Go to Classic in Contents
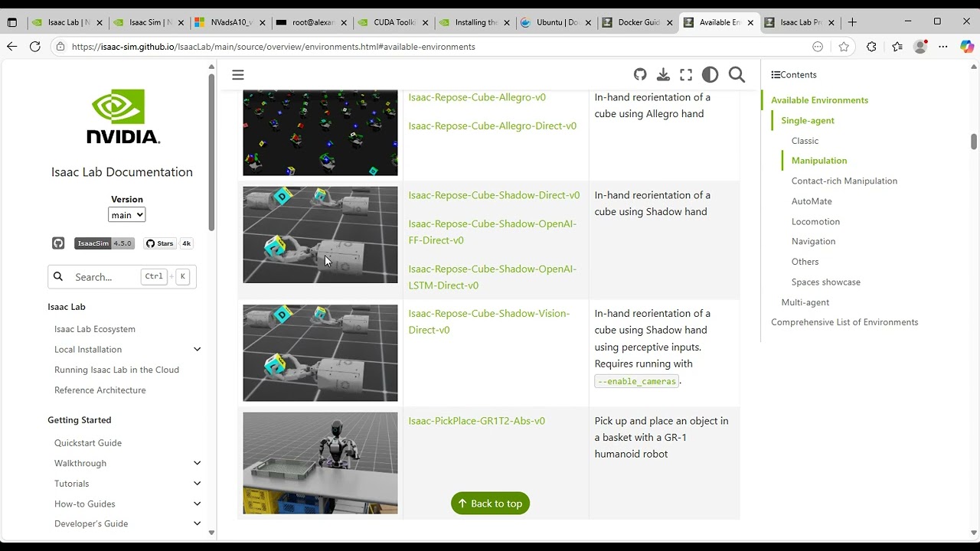The height and width of the screenshot is (551, 980). [x=805, y=141]
